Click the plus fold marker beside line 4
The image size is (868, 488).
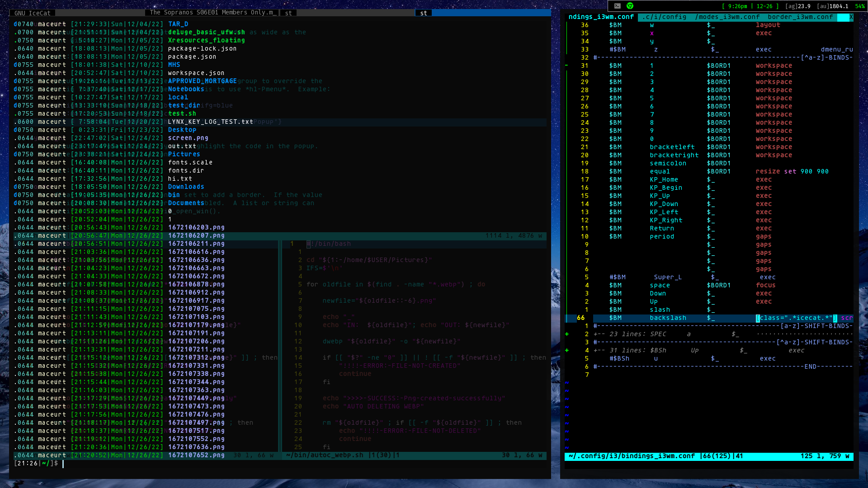567,350
